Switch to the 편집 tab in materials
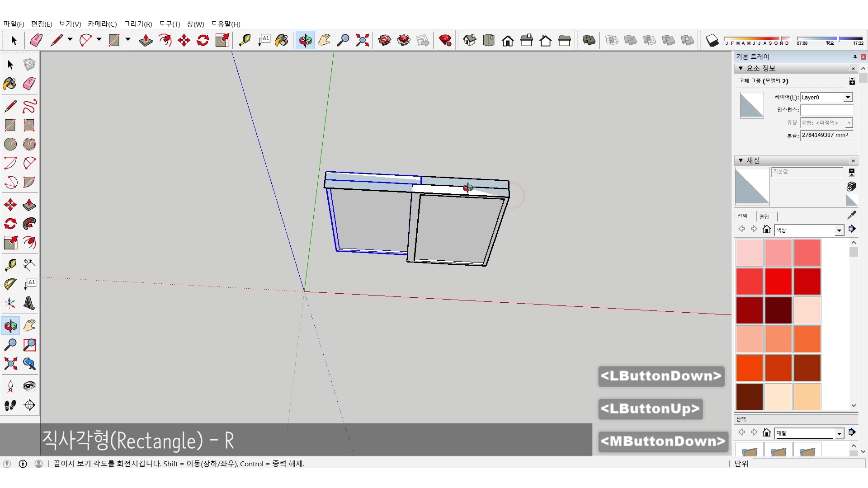This screenshot has height=488, width=868. [764, 216]
